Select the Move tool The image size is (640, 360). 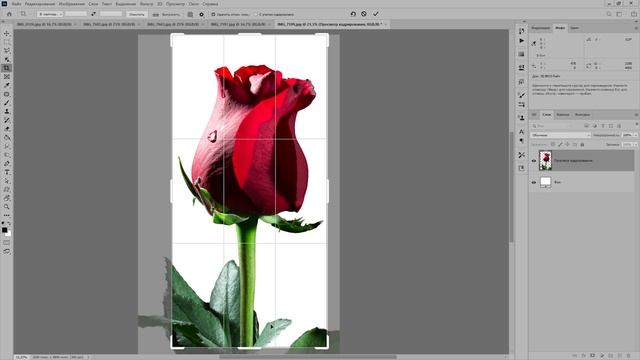tap(7, 33)
